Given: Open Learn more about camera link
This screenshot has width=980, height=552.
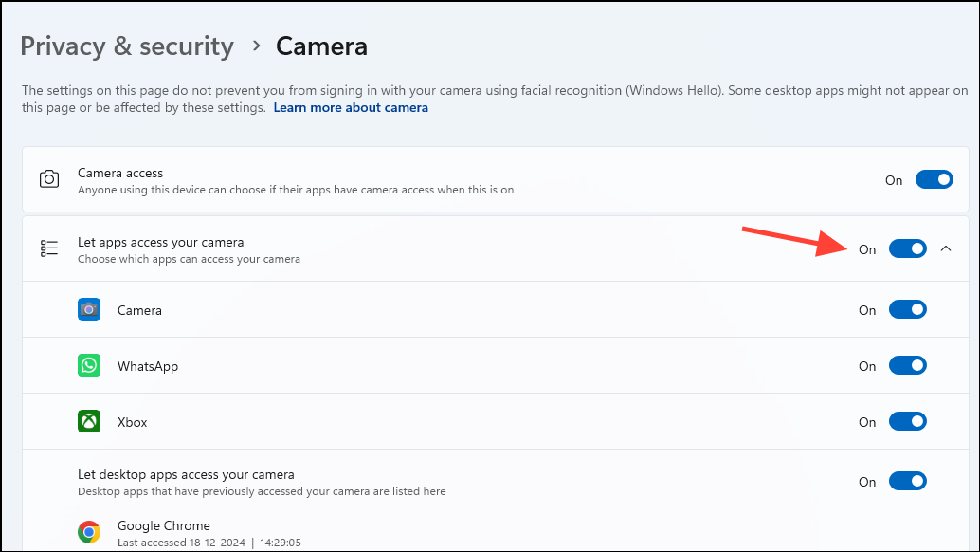Looking at the screenshot, I should [x=351, y=108].
